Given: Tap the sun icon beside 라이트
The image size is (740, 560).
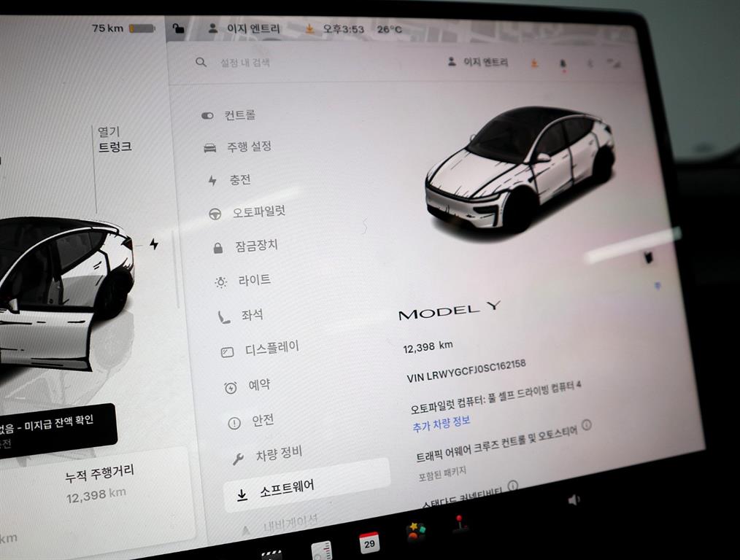Looking at the screenshot, I should point(221,282).
